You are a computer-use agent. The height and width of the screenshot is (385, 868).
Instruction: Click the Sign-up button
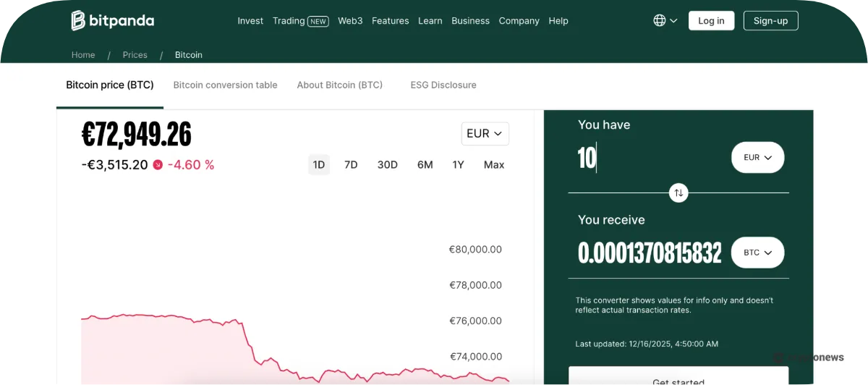[x=771, y=20]
